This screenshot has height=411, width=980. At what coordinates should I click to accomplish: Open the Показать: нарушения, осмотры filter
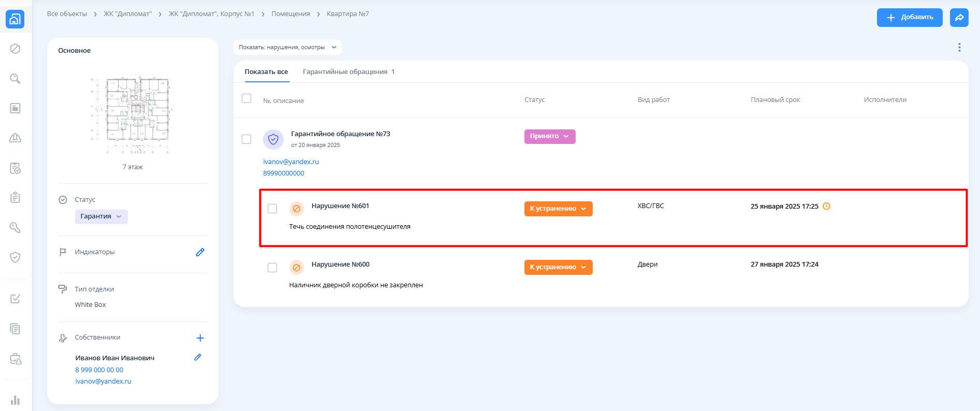pos(287,48)
